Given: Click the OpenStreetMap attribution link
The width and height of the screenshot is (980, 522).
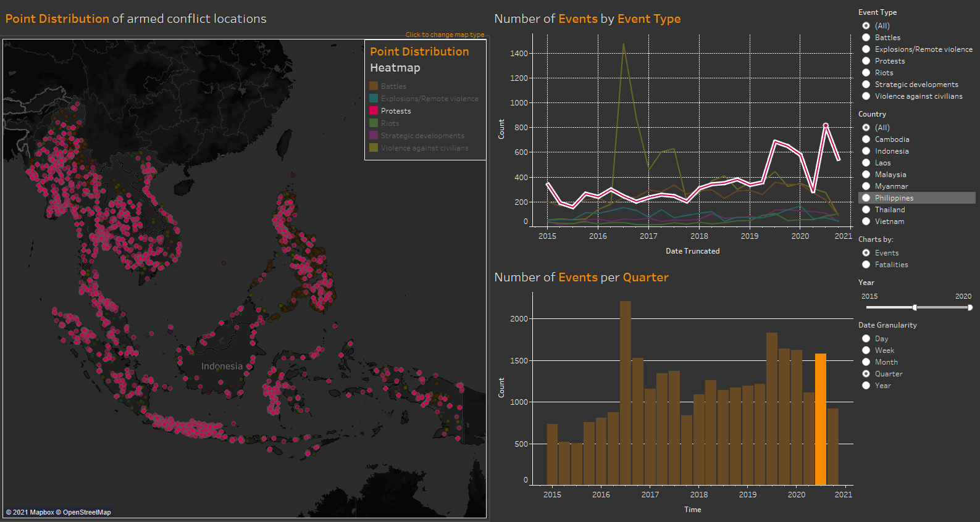Looking at the screenshot, I should (x=86, y=512).
